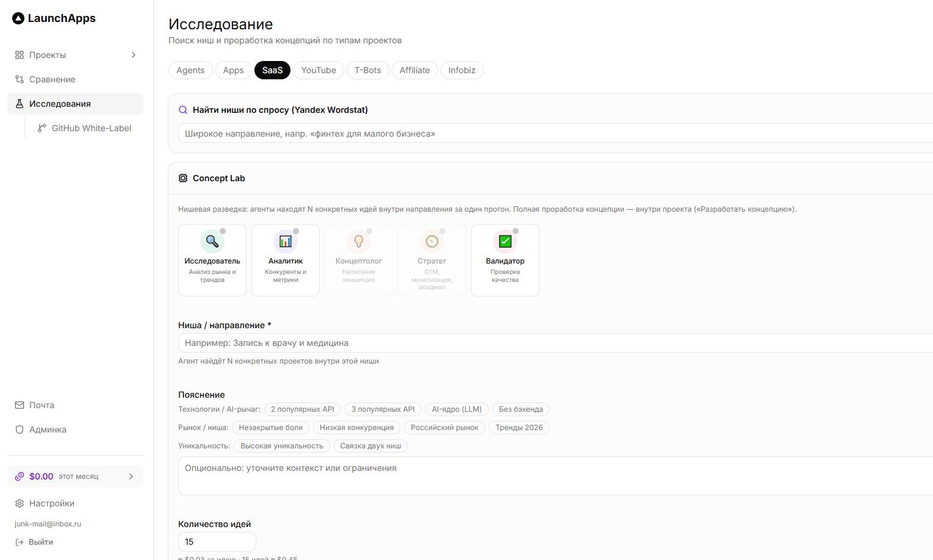Image resolution: width=933 pixels, height=560 pixels.
Task: Click the Настройки gear icon
Action: (20, 503)
